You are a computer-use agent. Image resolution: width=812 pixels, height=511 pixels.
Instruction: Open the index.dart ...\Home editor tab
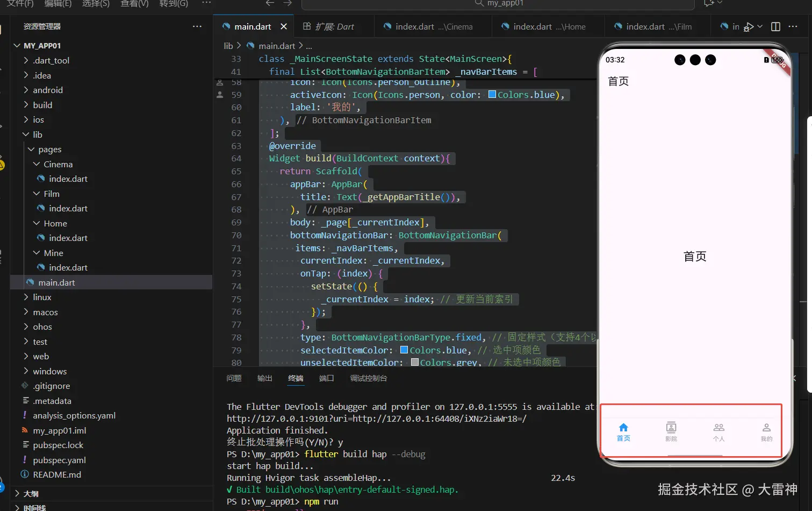[x=543, y=26]
